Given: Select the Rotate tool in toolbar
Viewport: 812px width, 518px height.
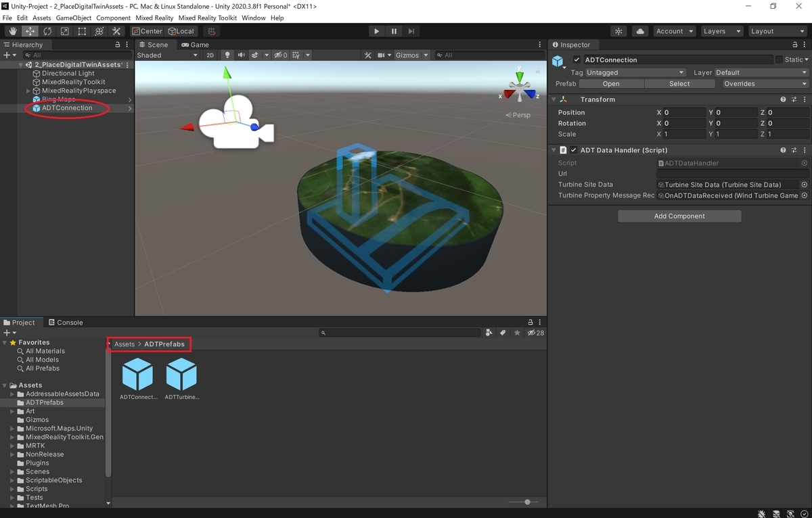Looking at the screenshot, I should coord(47,31).
